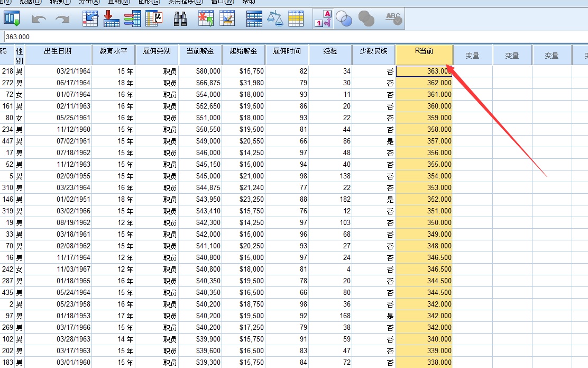Click the education cell 14 年

tap(113, 339)
